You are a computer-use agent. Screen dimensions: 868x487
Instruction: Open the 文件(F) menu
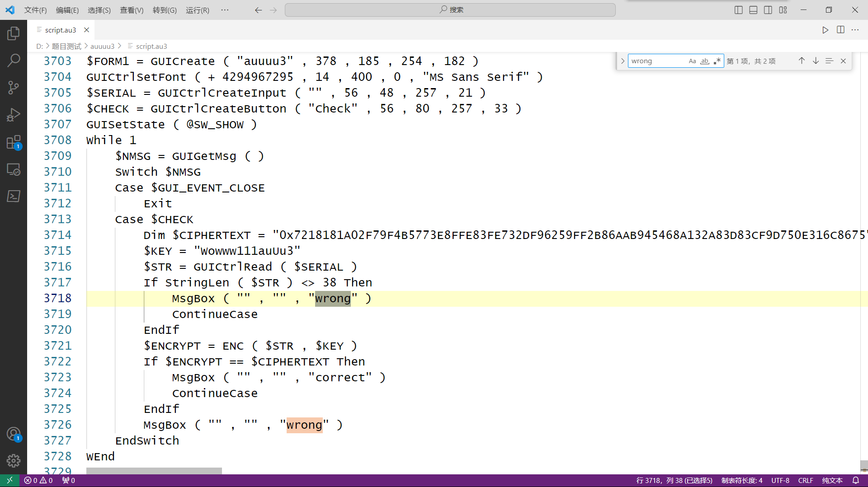pos(35,10)
